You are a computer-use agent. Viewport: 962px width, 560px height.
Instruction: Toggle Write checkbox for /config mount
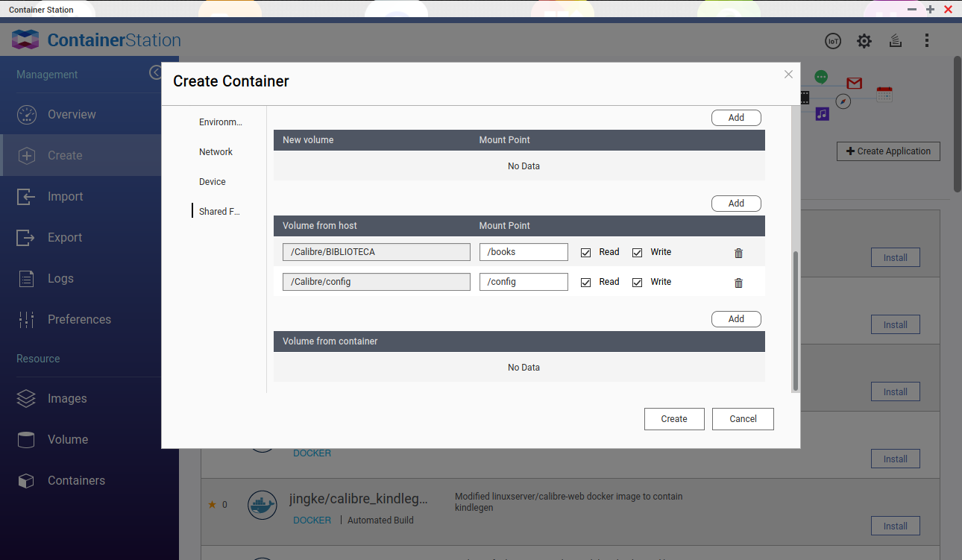point(637,283)
